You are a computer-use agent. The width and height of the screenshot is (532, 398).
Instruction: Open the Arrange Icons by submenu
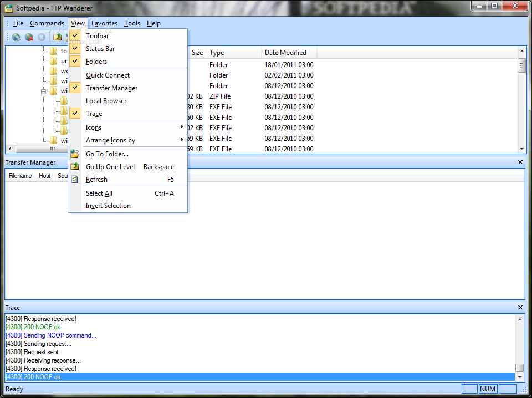(x=127, y=140)
